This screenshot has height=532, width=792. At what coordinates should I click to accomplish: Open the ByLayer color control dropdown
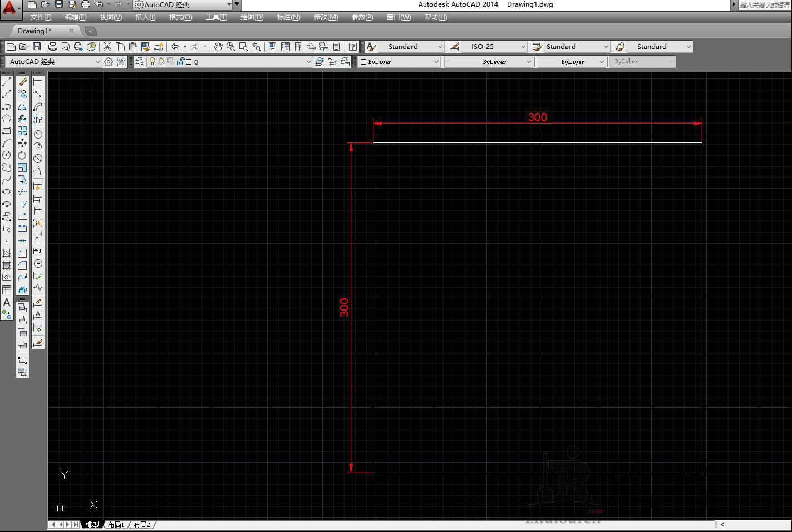[399, 62]
